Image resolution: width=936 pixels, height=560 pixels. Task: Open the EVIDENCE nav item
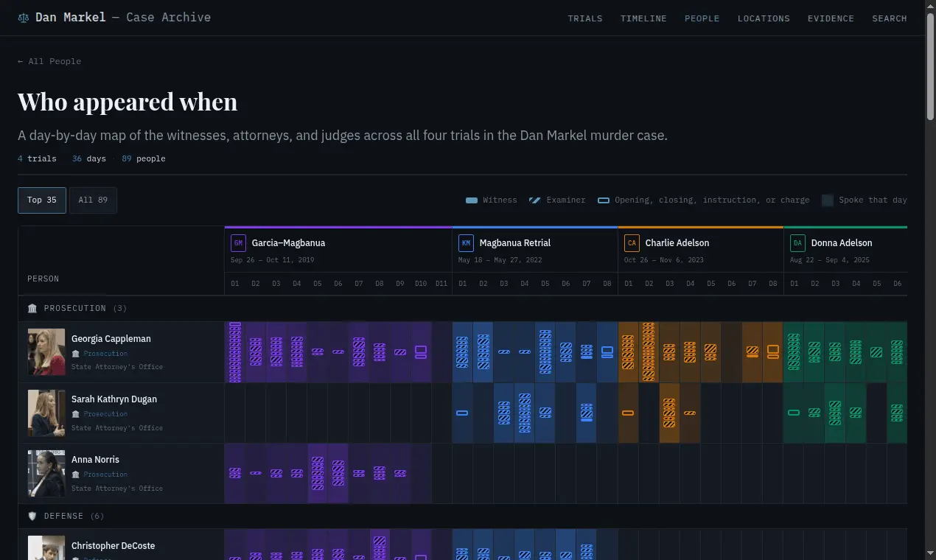tap(831, 18)
